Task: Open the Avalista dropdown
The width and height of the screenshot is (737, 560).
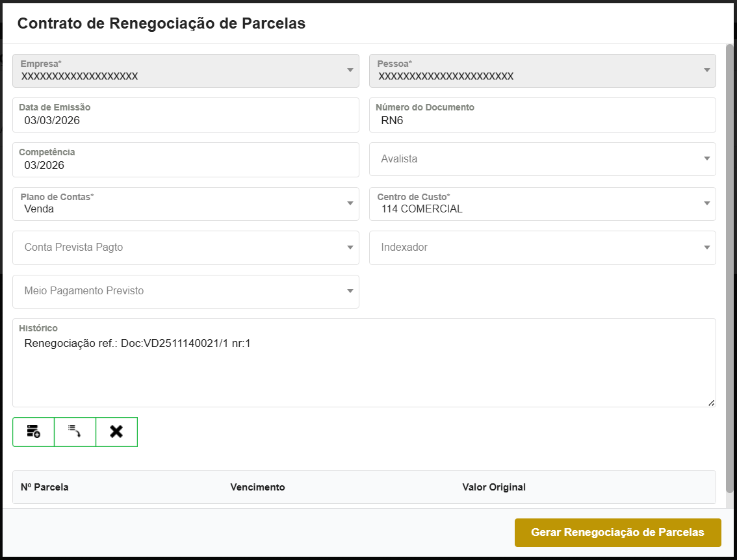Action: (x=542, y=159)
